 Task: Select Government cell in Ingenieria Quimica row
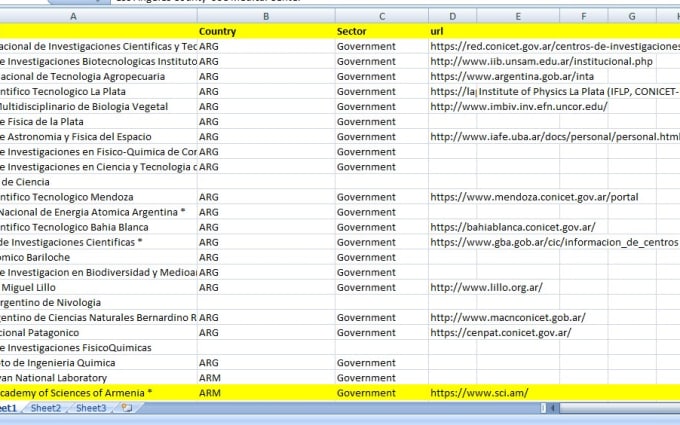coord(382,363)
